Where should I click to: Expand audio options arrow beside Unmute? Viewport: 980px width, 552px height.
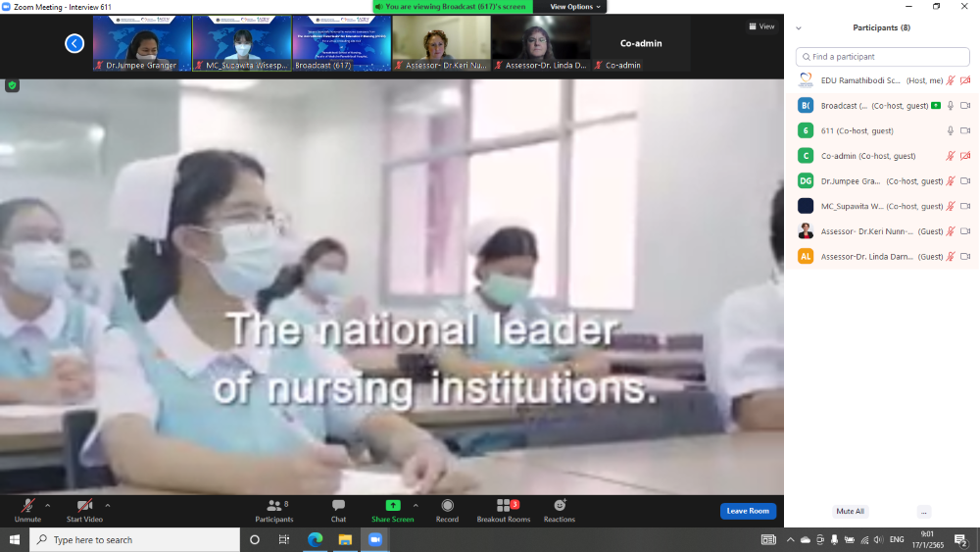(x=48, y=506)
